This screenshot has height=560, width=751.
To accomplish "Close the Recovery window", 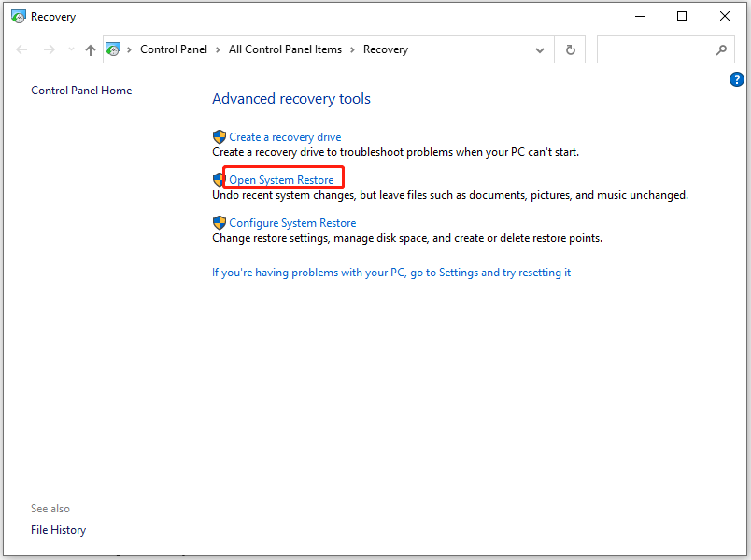I will click(x=725, y=16).
